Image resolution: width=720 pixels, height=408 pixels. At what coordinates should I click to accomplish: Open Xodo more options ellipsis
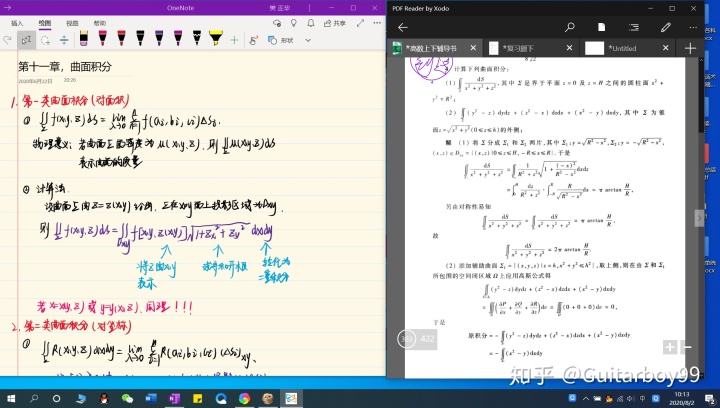[693, 28]
